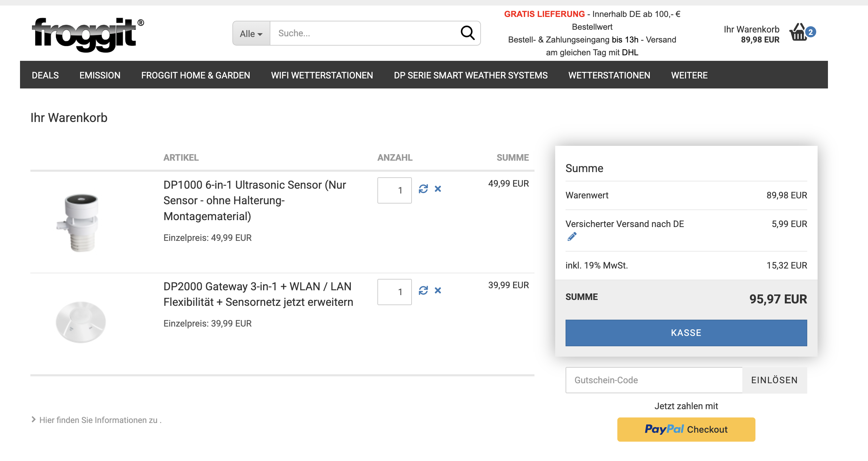868x461 pixels.
Task: Click Ihr Warenkorb 89,98 EUR header link
Action: coord(752,34)
